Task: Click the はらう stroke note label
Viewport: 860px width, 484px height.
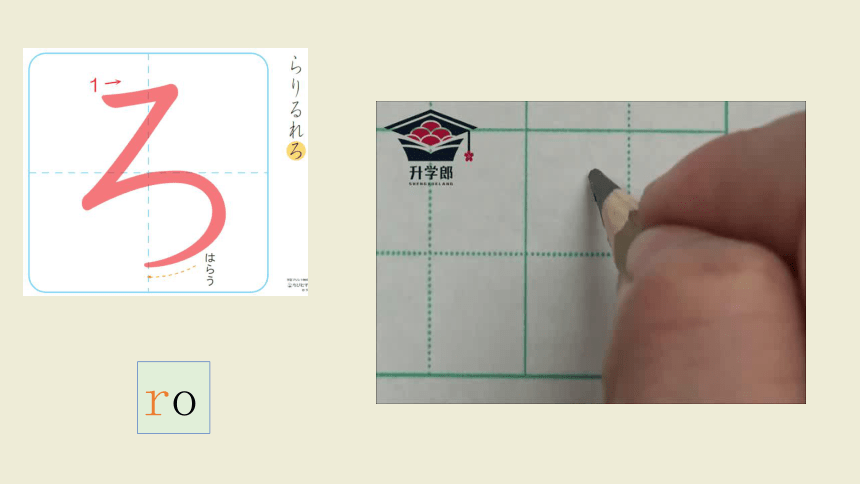Action: 210,269
